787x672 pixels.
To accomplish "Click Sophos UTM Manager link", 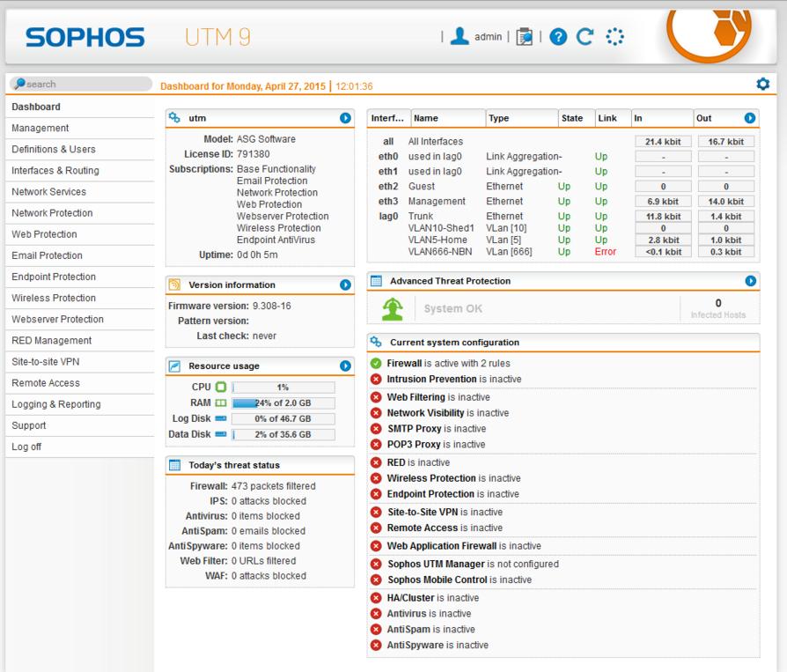I will coord(473,564).
